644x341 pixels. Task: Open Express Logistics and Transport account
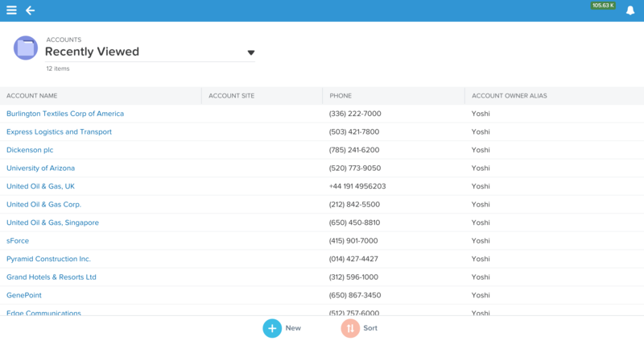(x=59, y=131)
